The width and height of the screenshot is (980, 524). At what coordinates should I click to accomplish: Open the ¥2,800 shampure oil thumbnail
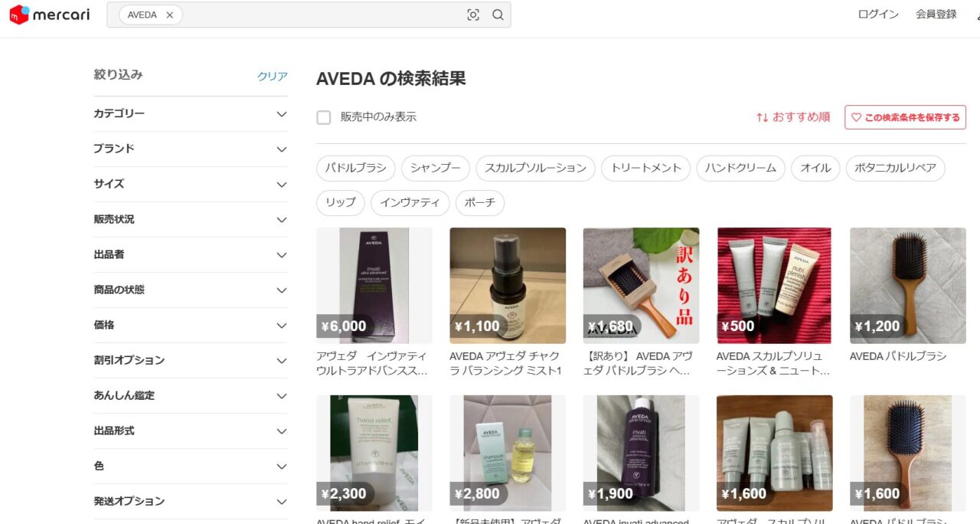(508, 454)
